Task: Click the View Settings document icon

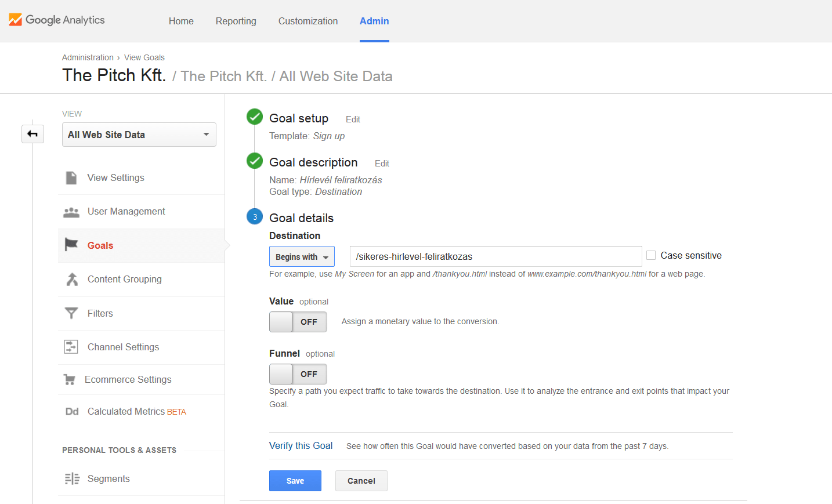Action: coord(71,177)
